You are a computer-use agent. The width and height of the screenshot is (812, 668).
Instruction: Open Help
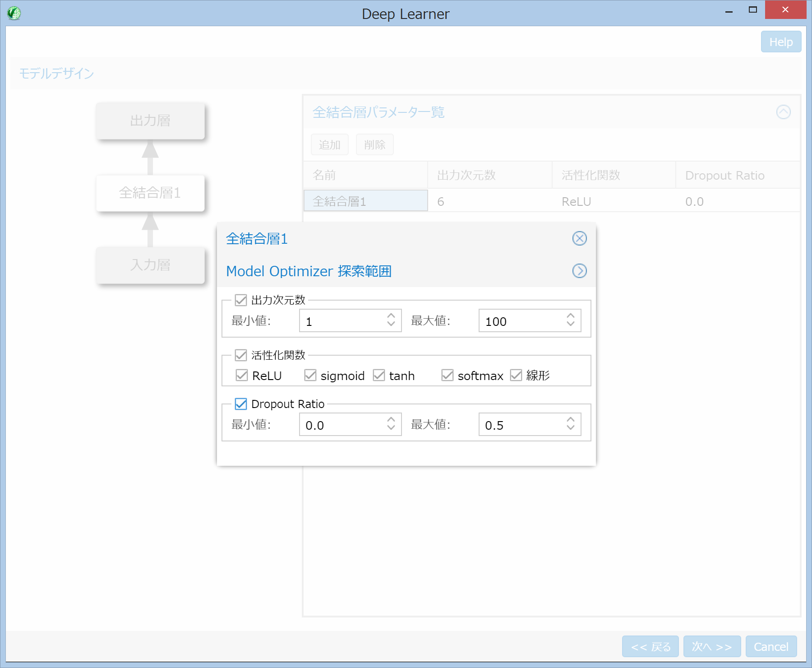pyautogui.click(x=781, y=42)
